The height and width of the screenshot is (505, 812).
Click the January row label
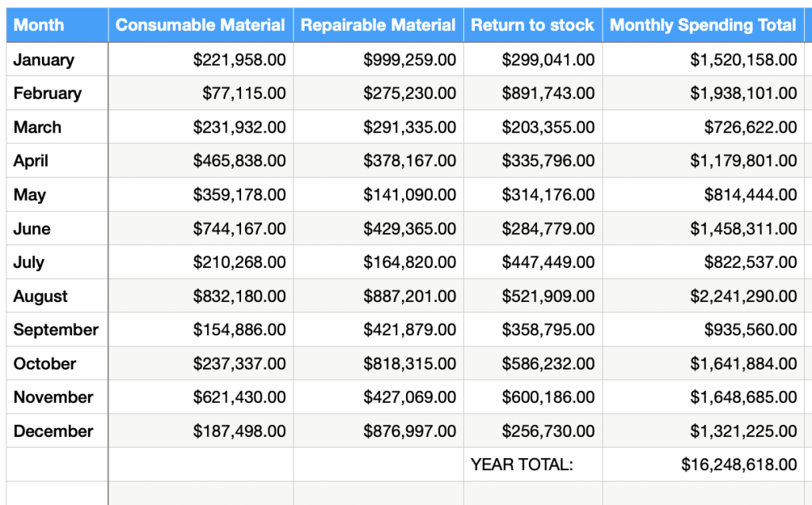44,59
